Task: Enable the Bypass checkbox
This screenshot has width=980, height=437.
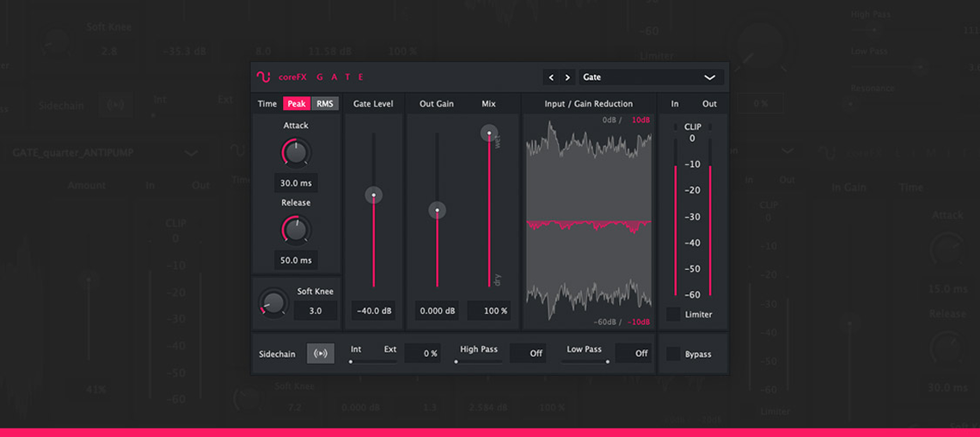Action: click(x=673, y=354)
